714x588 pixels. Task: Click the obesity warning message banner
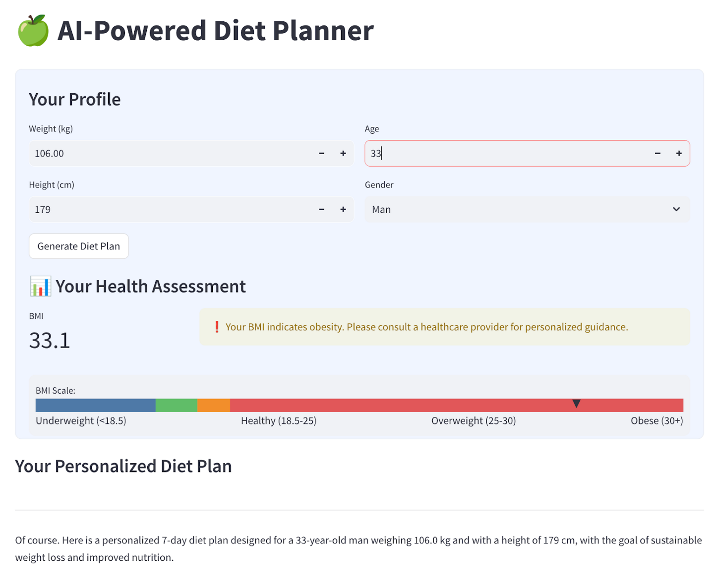[x=444, y=327]
